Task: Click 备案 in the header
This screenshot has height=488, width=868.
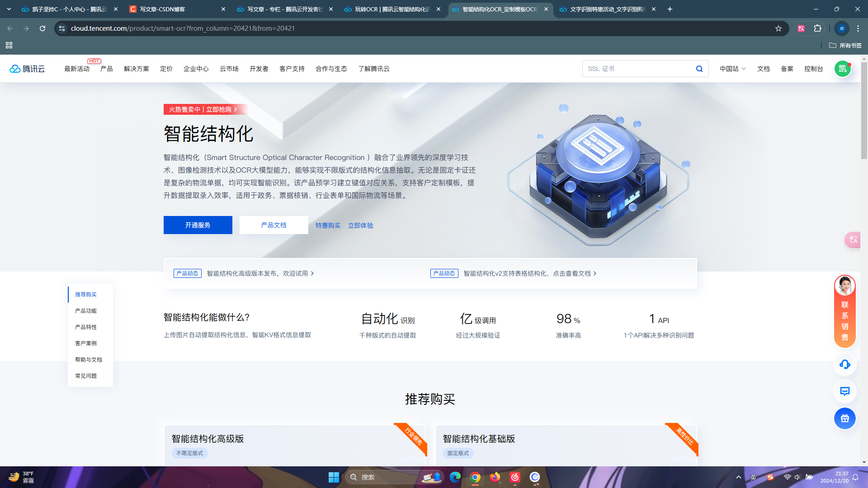Action: 787,69
